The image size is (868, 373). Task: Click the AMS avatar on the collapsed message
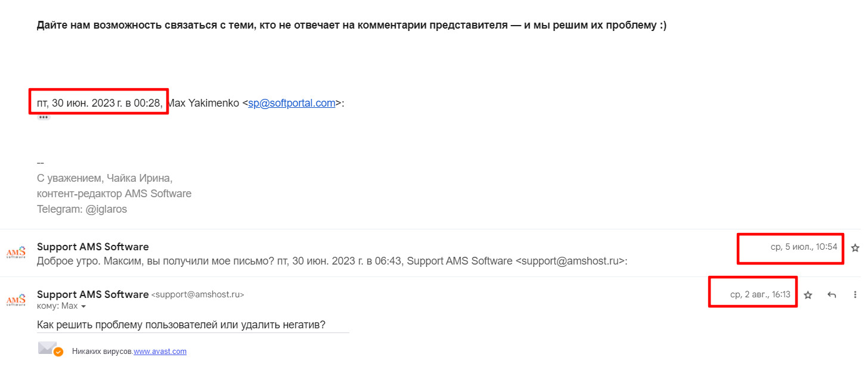(16, 253)
